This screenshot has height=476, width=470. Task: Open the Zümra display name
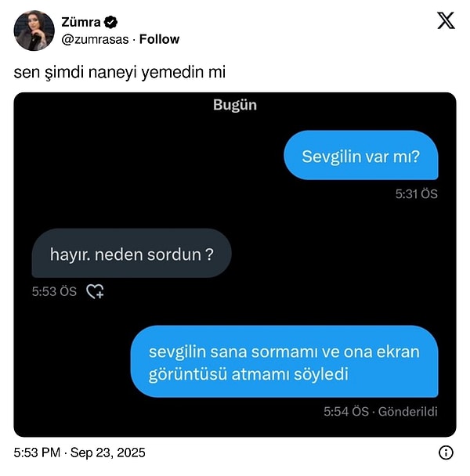[81, 22]
